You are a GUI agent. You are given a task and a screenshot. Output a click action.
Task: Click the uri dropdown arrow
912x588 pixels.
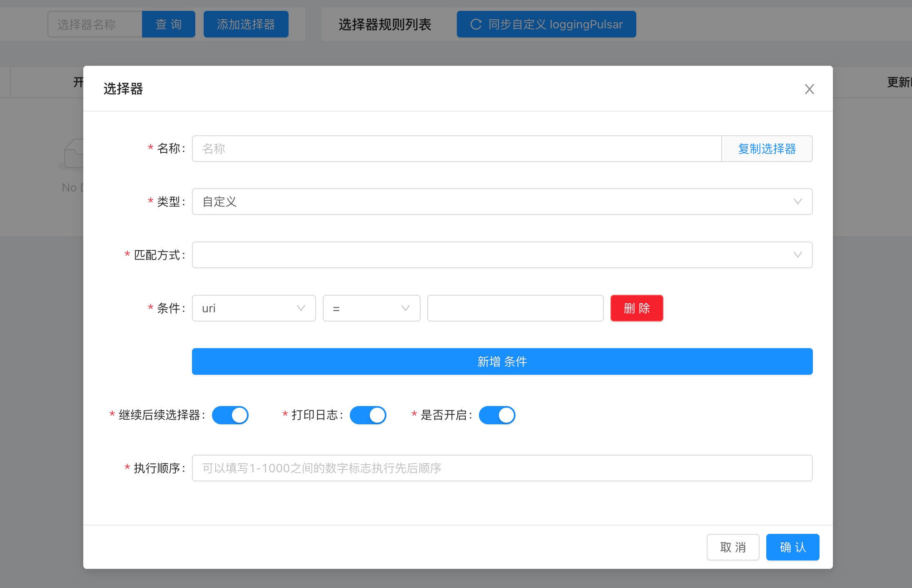point(301,308)
